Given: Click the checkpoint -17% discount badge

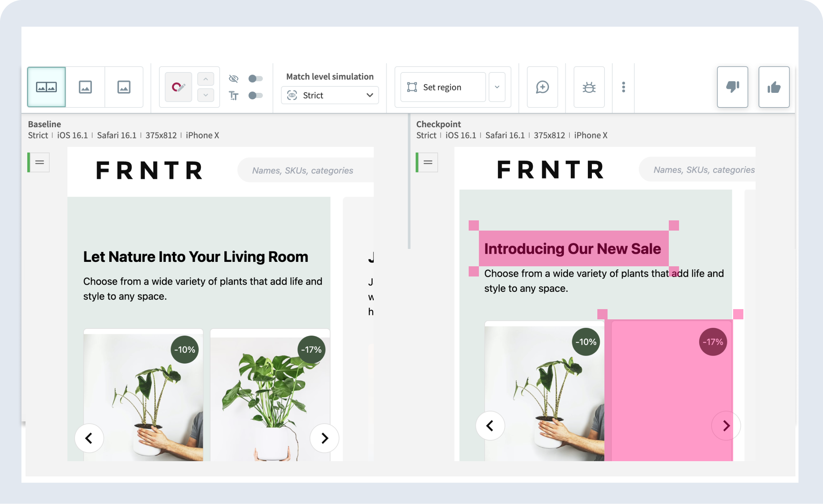Looking at the screenshot, I should pyautogui.click(x=713, y=342).
